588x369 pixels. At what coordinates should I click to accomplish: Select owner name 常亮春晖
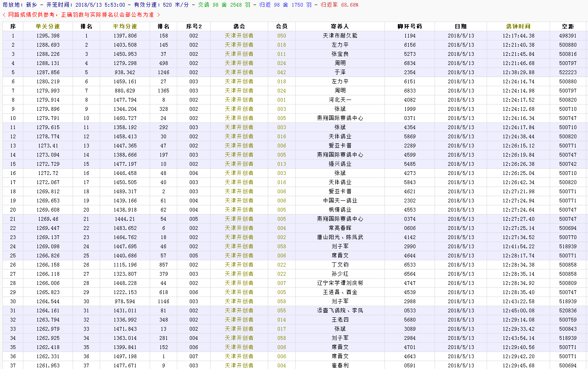340,228
